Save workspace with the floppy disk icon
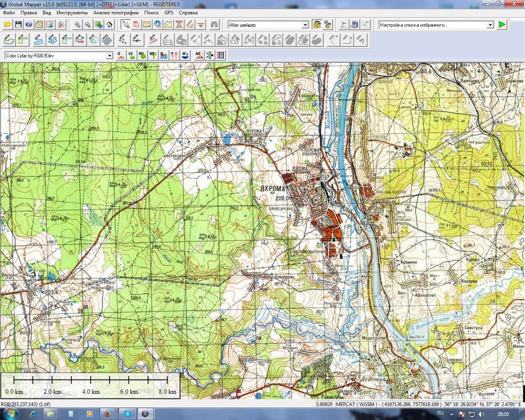The image size is (525, 420). [x=18, y=25]
